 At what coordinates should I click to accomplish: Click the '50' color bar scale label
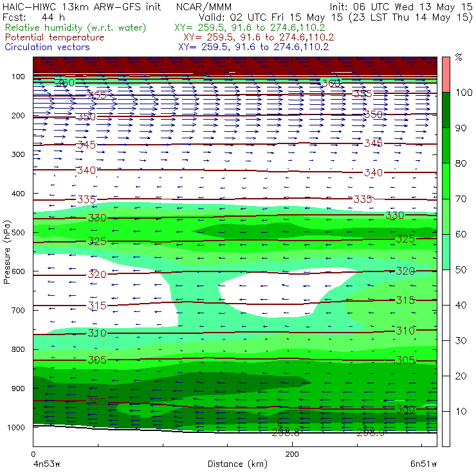click(x=461, y=270)
